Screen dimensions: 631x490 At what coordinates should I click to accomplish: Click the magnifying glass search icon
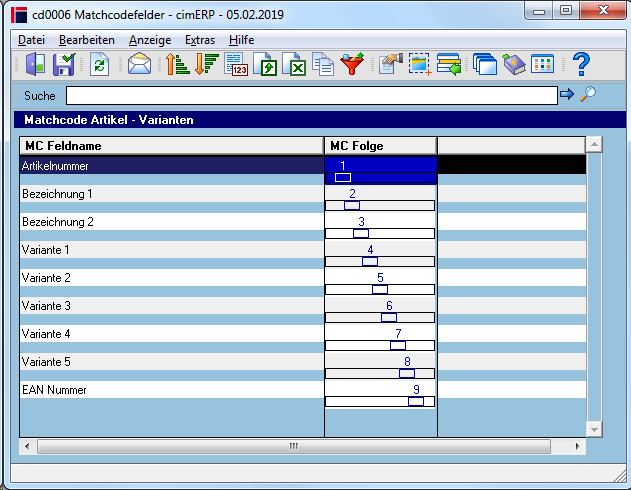pyautogui.click(x=588, y=95)
